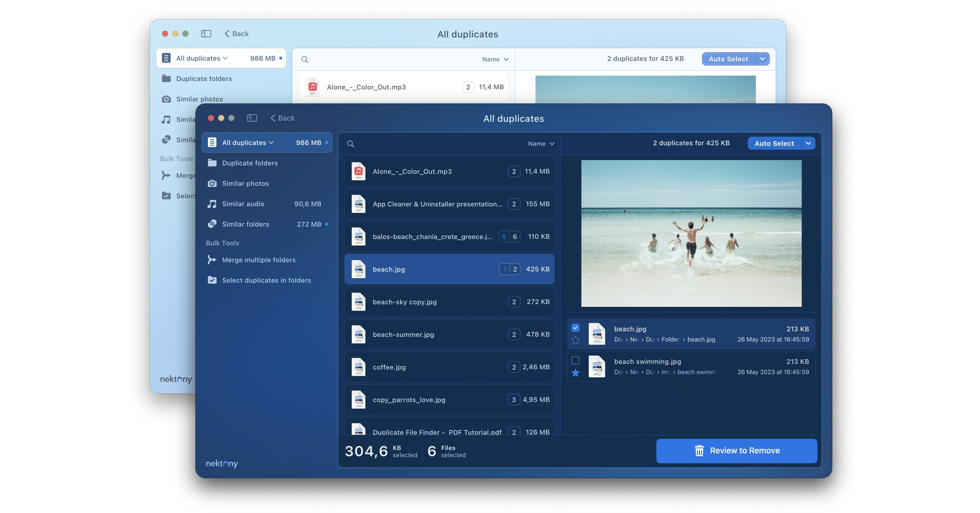Star the beach.jpg duplicate
This screenshot has height=513, width=980.
(x=575, y=340)
